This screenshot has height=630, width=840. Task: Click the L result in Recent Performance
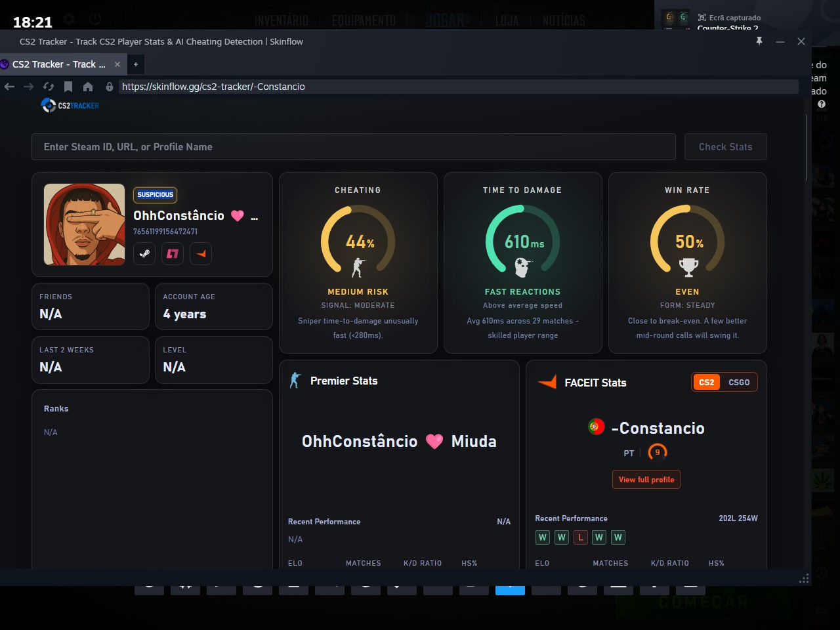click(x=581, y=537)
